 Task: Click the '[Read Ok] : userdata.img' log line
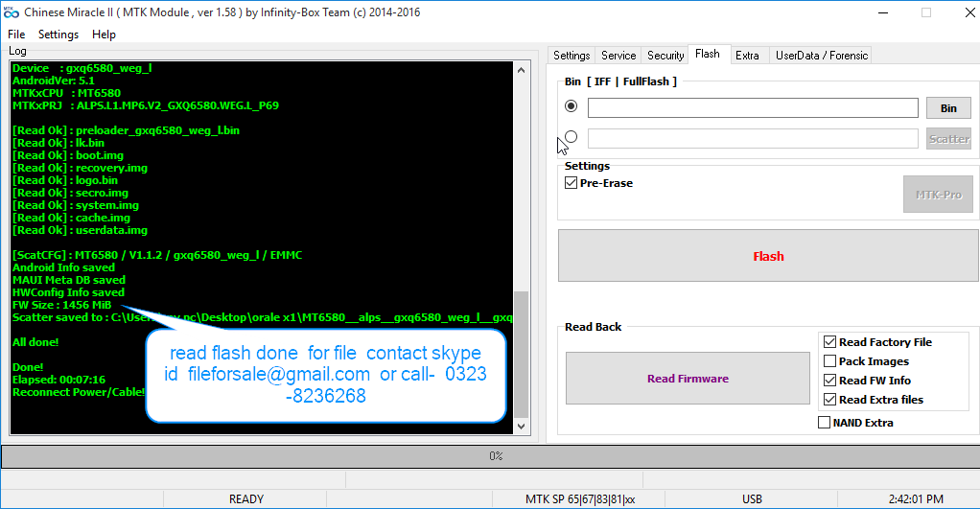pos(80,230)
